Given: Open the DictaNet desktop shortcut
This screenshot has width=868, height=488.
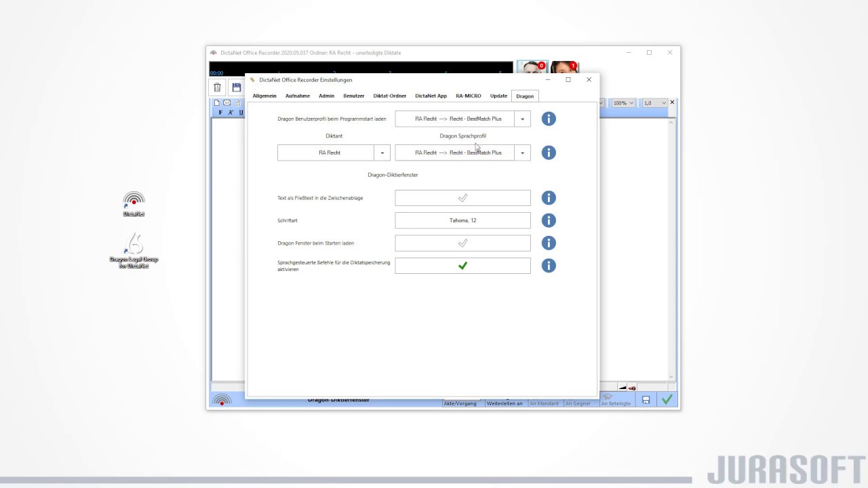Looking at the screenshot, I should click(x=134, y=203).
